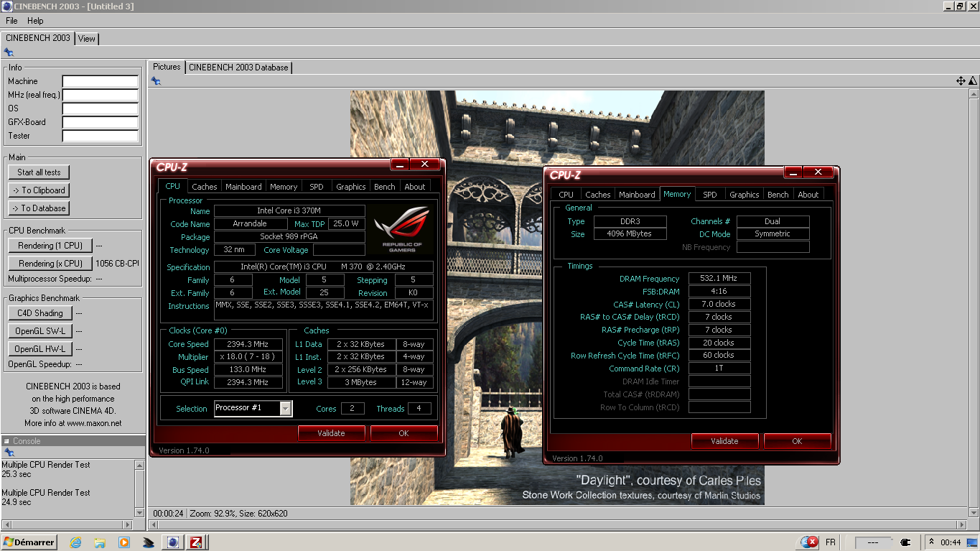Run Rendering (1 CPU) benchmark
This screenshot has width=980, height=551.
pos(50,246)
